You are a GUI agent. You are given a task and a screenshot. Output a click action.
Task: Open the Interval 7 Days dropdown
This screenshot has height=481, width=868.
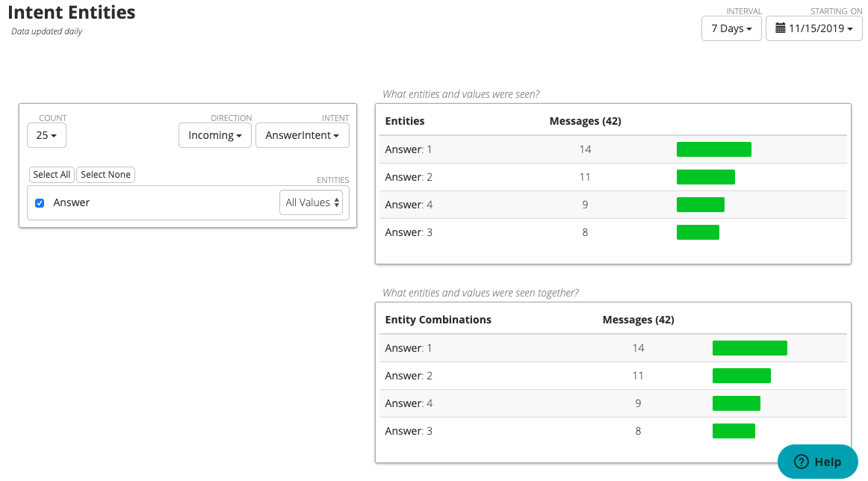click(x=731, y=28)
